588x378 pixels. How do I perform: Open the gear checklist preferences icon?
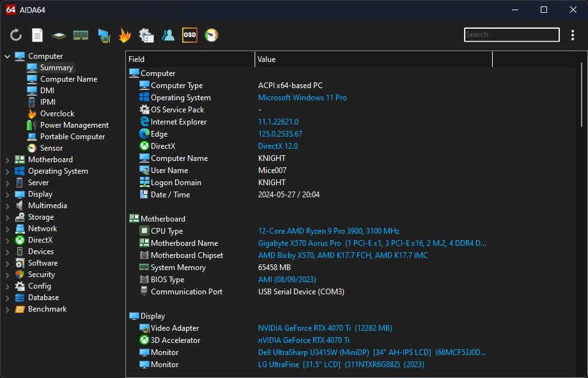click(146, 35)
